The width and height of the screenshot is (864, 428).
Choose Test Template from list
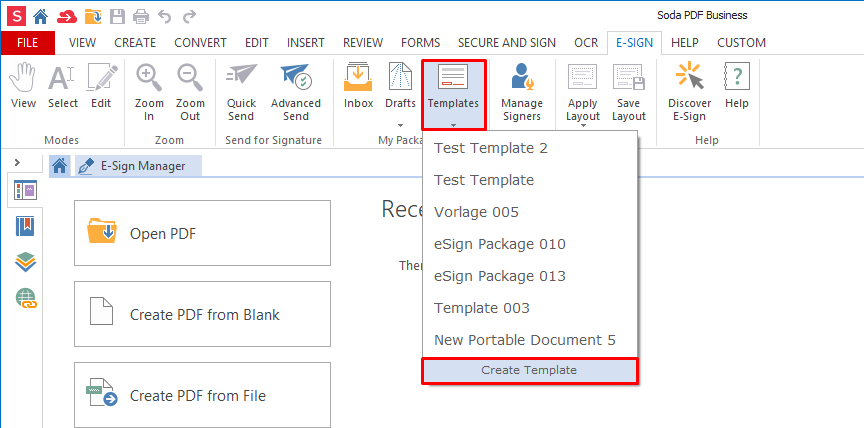(530, 180)
